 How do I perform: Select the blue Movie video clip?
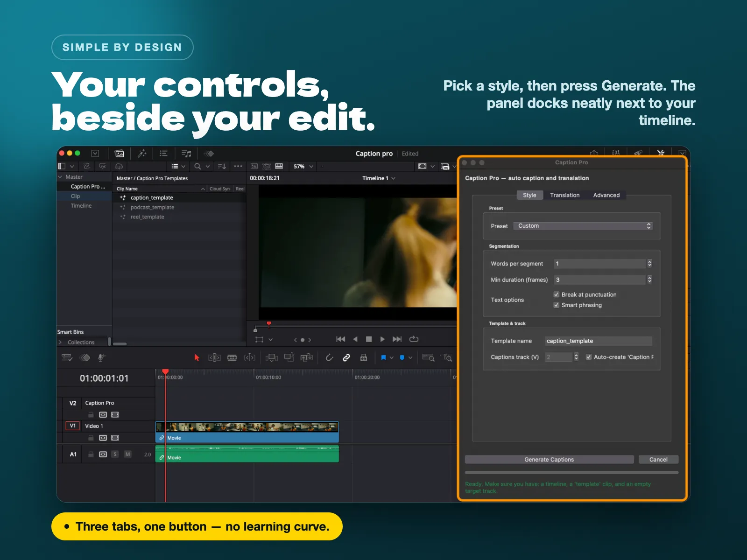(247, 432)
